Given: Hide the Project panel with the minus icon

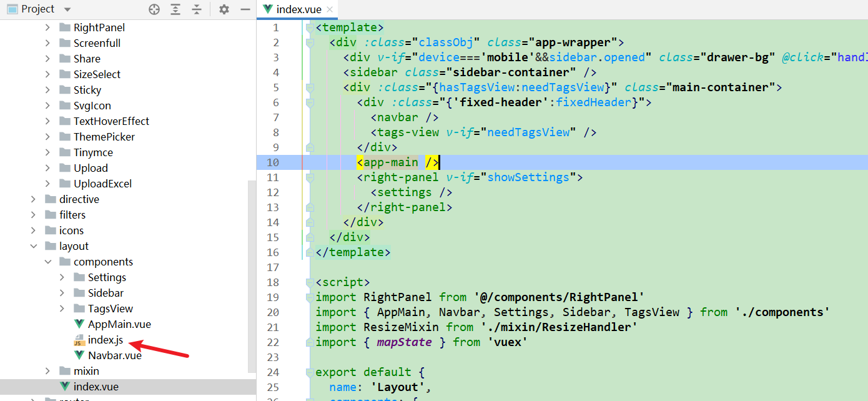Looking at the screenshot, I should (245, 9).
